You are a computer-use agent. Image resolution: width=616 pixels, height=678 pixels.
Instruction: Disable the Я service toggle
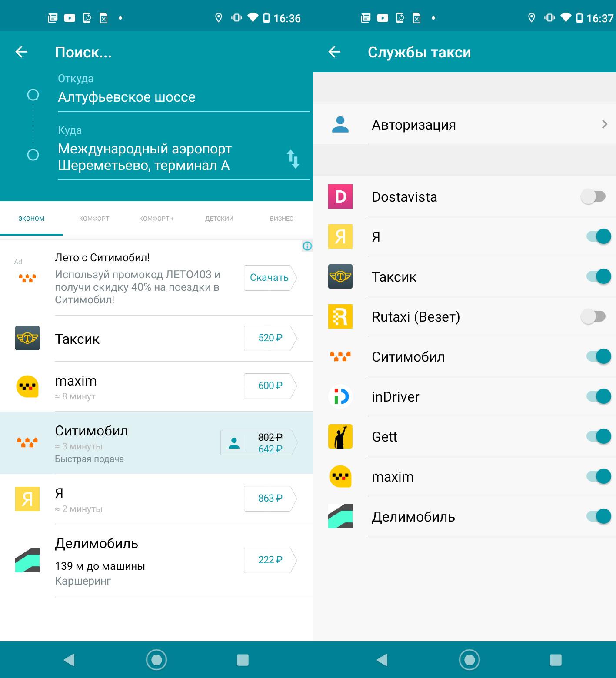(x=599, y=236)
